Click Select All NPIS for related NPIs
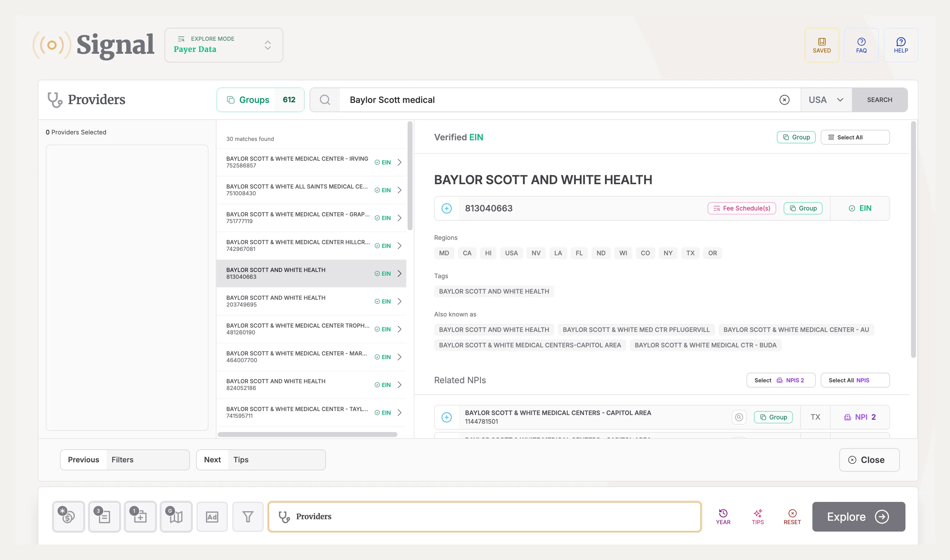Viewport: 950px width, 560px height. pos(855,380)
